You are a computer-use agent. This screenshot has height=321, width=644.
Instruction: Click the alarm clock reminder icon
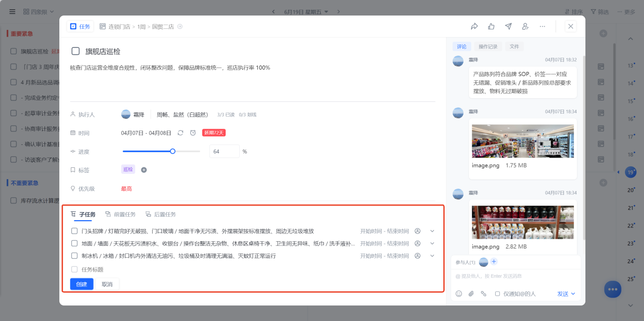coord(193,133)
